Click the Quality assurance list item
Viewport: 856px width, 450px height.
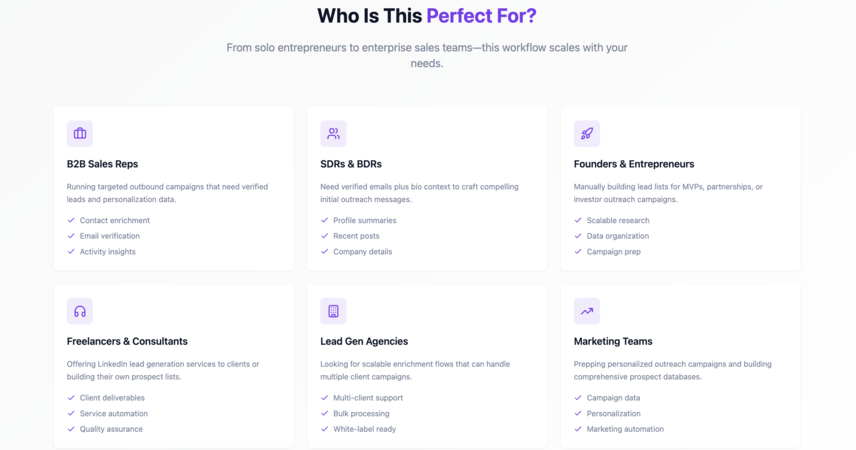pos(111,429)
